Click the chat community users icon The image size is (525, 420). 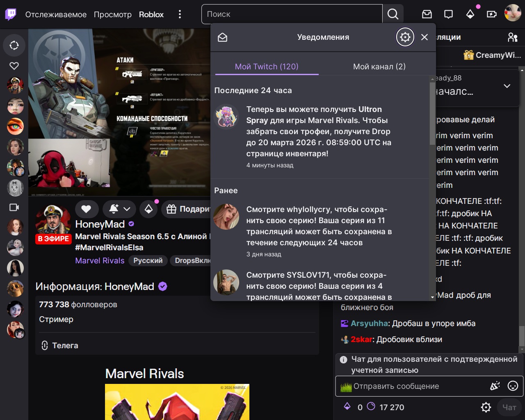tap(513, 37)
